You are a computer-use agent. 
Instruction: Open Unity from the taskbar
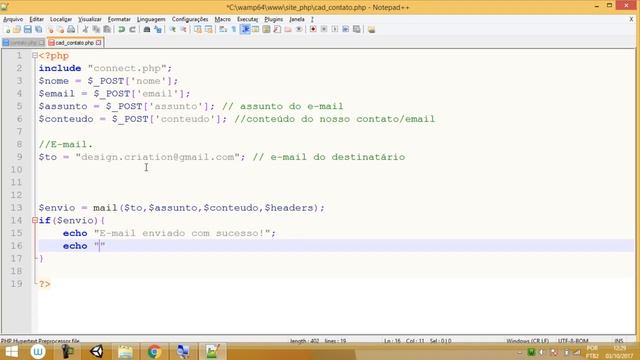click(97, 351)
